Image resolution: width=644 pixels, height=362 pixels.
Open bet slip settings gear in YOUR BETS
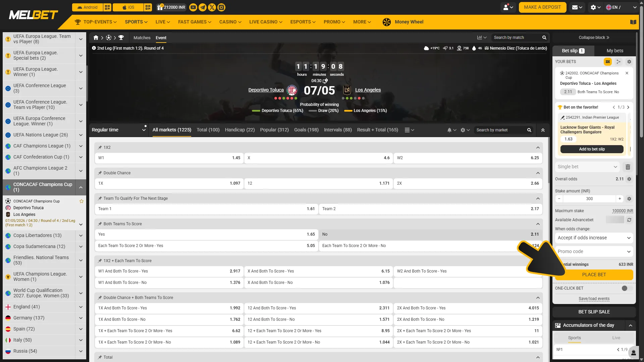629,62
